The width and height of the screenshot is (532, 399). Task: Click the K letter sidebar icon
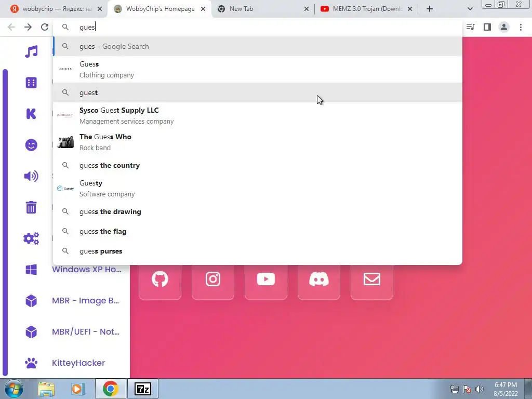(x=31, y=114)
